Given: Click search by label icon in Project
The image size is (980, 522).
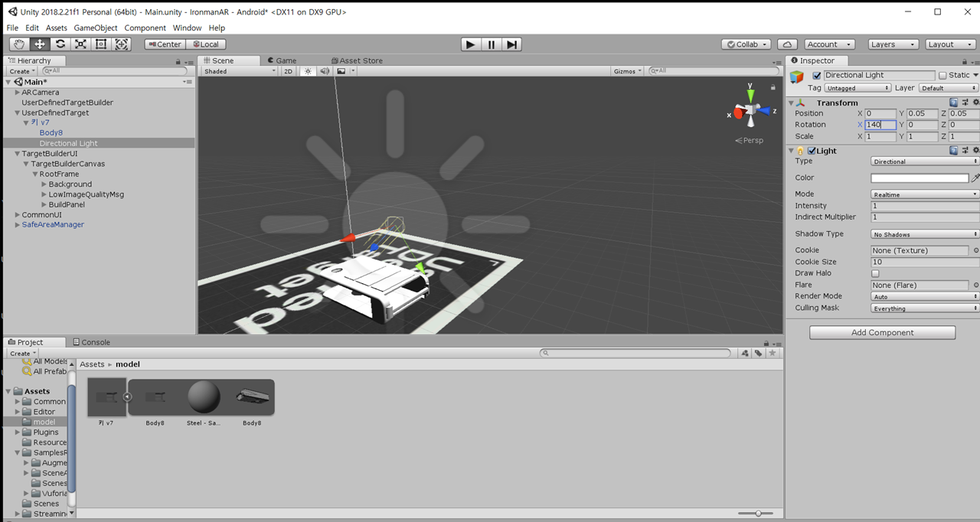Looking at the screenshot, I should pyautogui.click(x=758, y=353).
